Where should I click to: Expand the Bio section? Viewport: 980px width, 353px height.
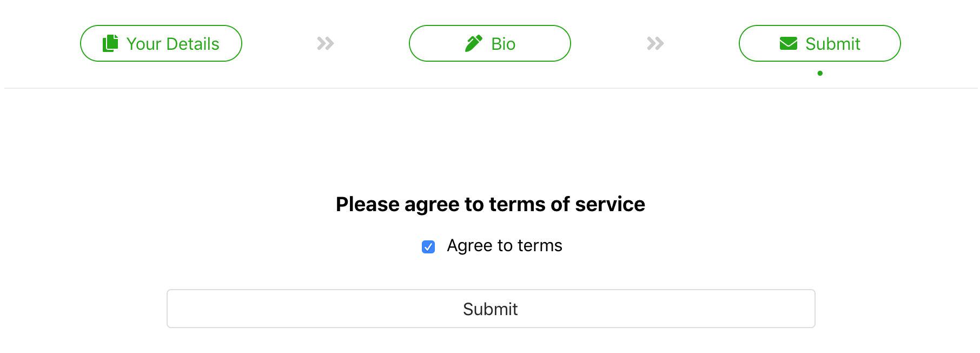click(x=489, y=43)
